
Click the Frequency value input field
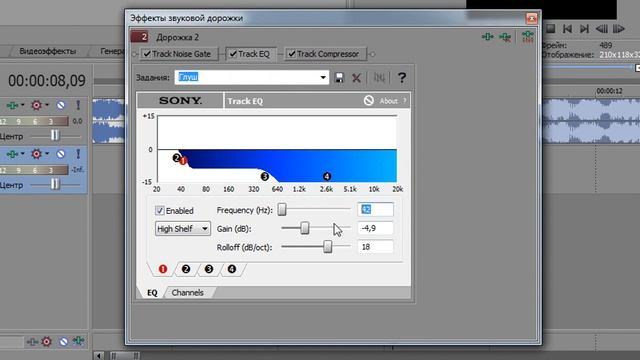[x=376, y=209]
